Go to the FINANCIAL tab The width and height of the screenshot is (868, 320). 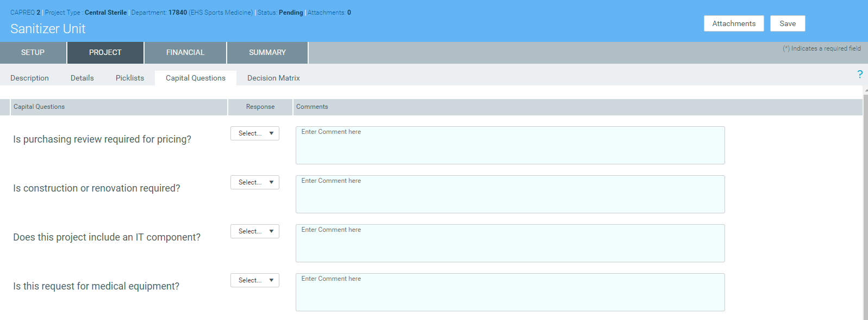[x=185, y=53]
